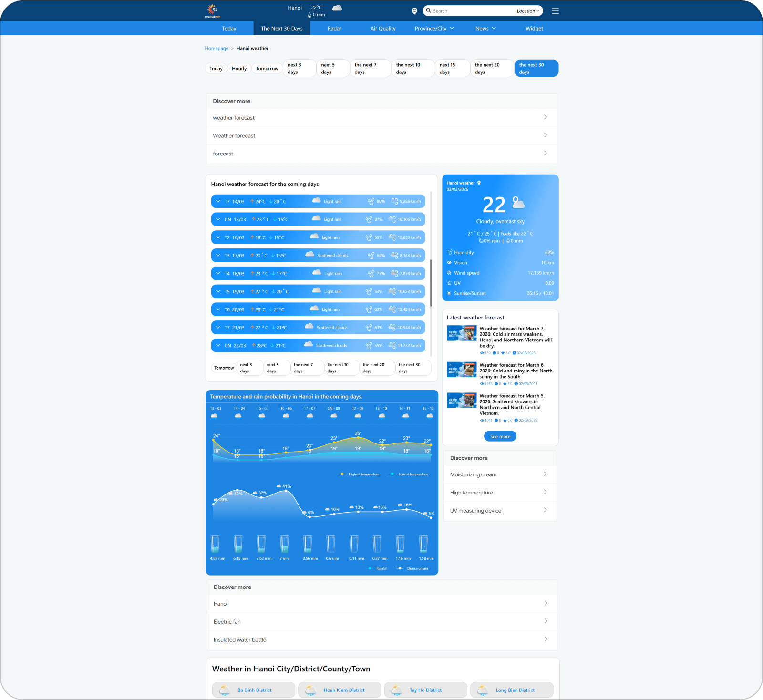Click the sunrise/sunset icon on the weather card
This screenshot has width=763, height=700.
pyautogui.click(x=449, y=293)
